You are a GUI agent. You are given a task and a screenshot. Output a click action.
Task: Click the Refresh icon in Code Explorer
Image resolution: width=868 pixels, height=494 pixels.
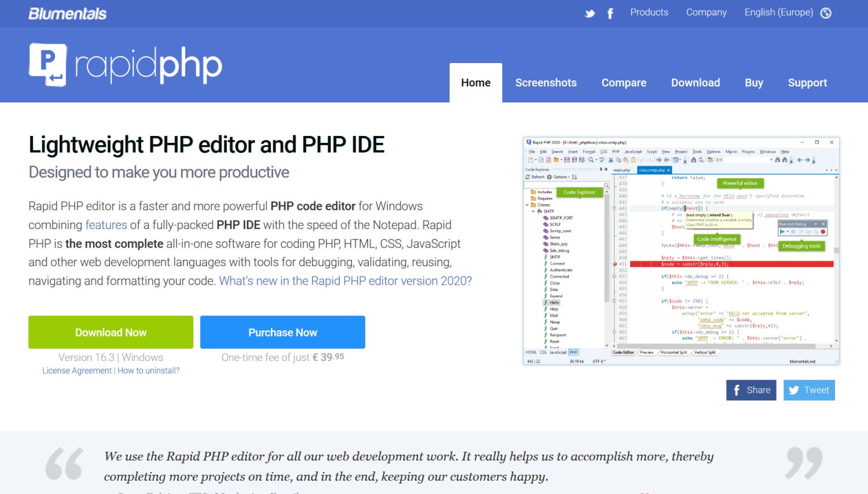pos(528,176)
